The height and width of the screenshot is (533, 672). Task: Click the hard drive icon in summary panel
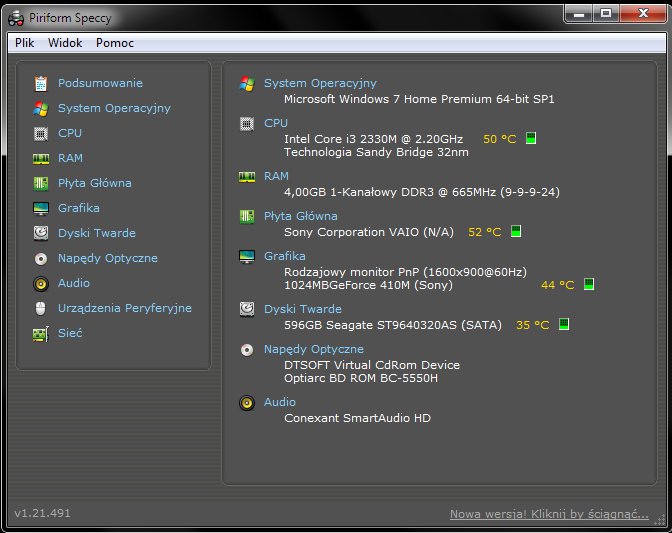coord(247,309)
